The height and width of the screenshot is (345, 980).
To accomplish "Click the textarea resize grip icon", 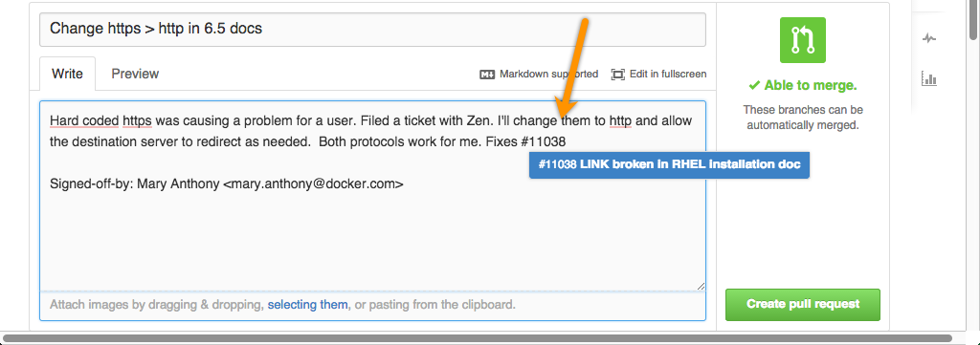I will click(701, 286).
